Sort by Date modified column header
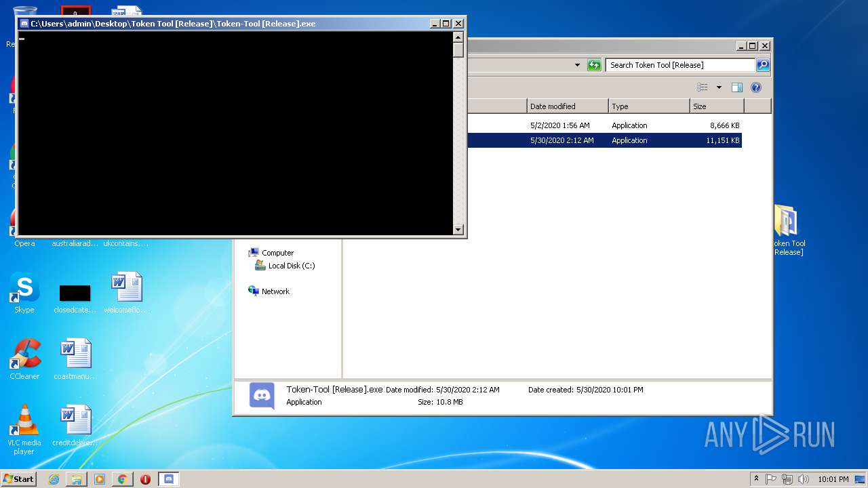The width and height of the screenshot is (868, 488). click(568, 106)
